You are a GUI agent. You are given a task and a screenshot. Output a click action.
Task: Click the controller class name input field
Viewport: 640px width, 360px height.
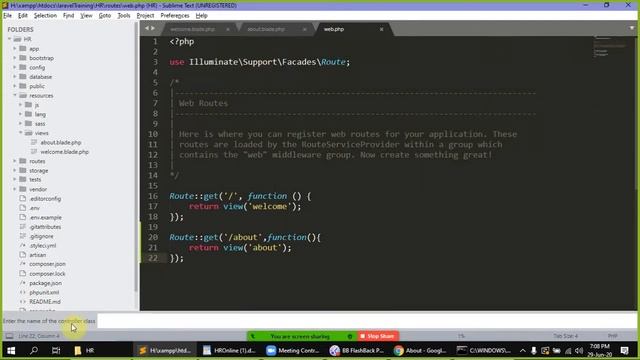(366, 321)
